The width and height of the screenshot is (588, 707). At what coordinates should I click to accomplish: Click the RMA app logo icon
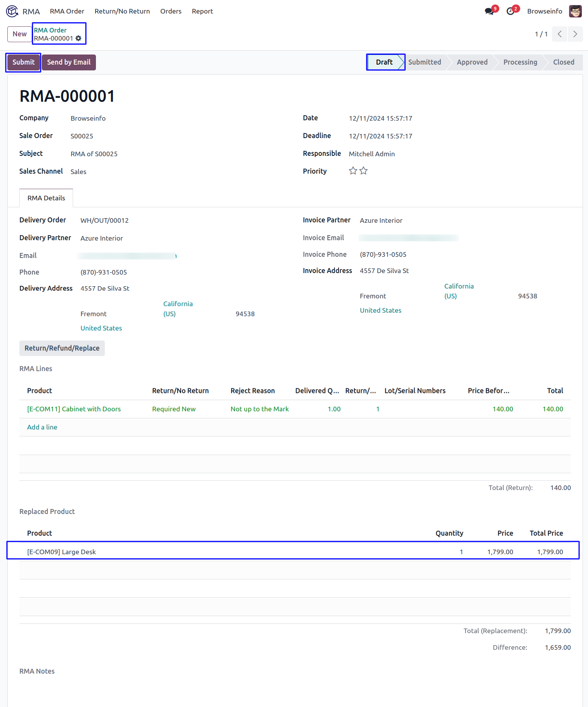(x=12, y=11)
